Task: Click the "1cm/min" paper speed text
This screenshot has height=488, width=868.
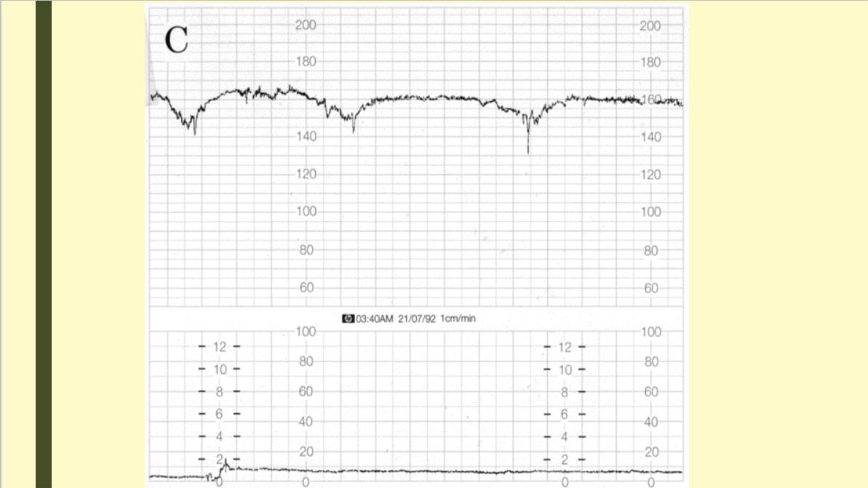Action: coord(458,319)
